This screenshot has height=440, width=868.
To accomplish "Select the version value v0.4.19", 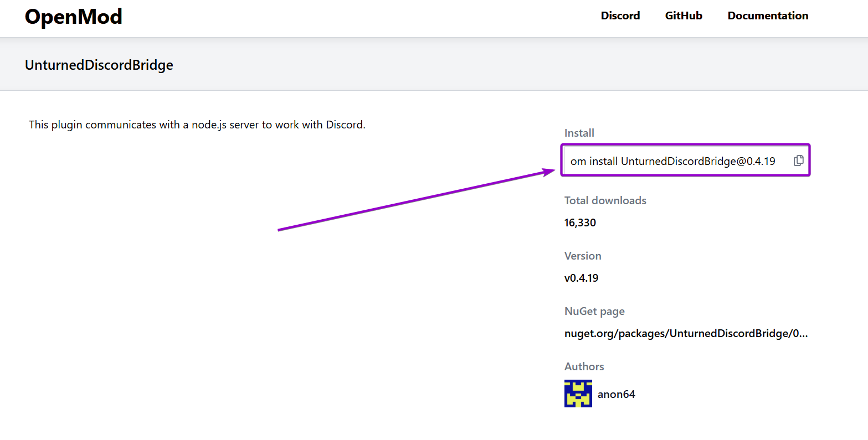I will click(x=582, y=278).
